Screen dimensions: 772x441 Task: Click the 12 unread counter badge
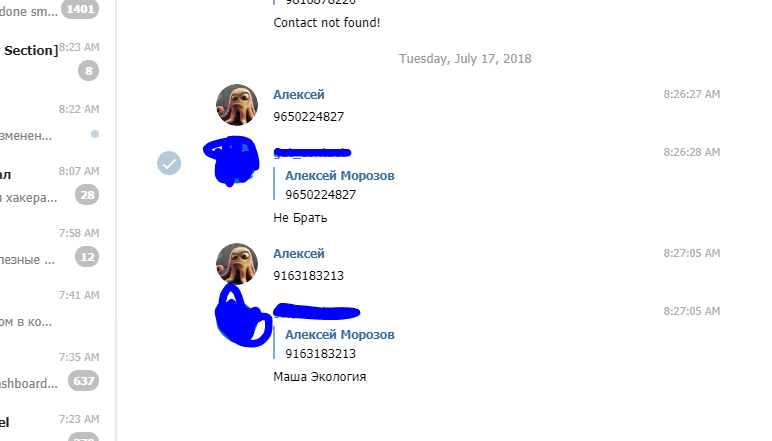click(x=87, y=257)
